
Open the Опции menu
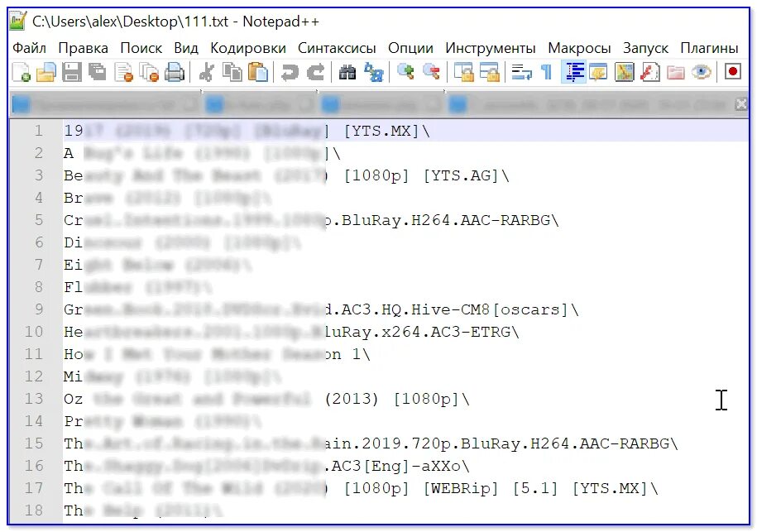click(410, 48)
